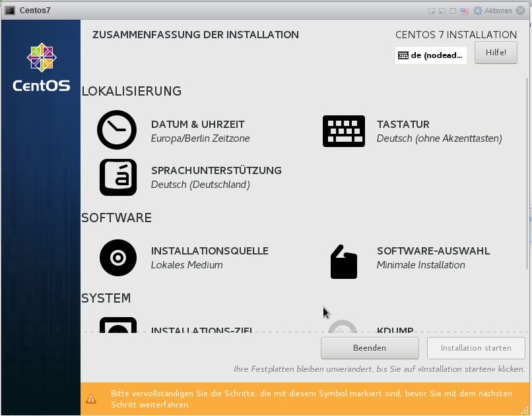Click the CENTOS 7 INSTALLATION label
The image size is (532, 416).
click(456, 34)
